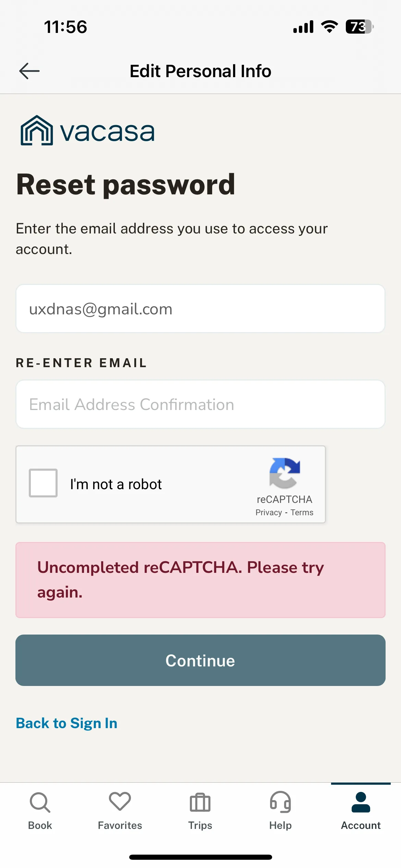
Task: Click the Continue button
Action: coord(200,660)
